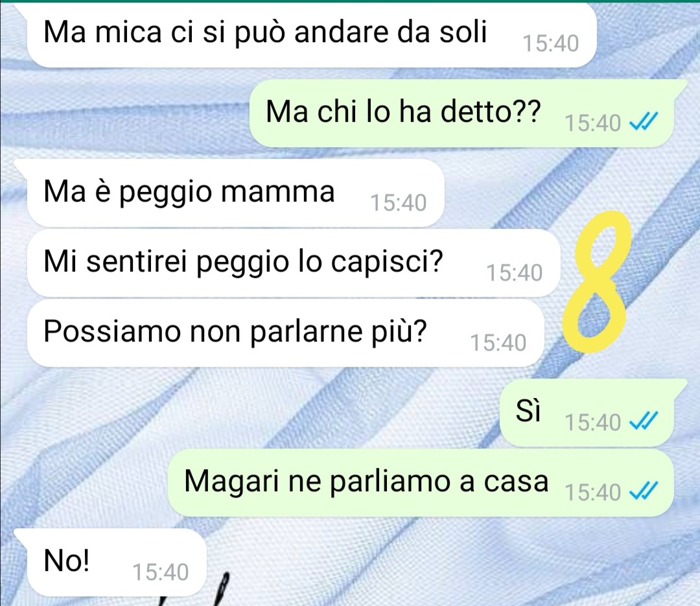Screen dimensions: 700x606
Task: Select the message 'Ma mica ci si può andare da soli'
Action: click(312, 36)
